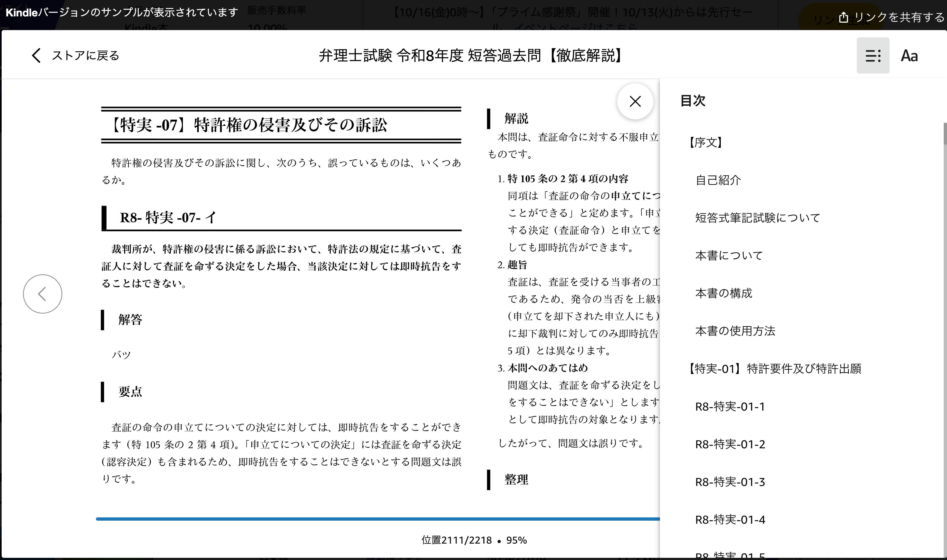
Task: Jump to R8-特実-01-1
Action: click(730, 406)
